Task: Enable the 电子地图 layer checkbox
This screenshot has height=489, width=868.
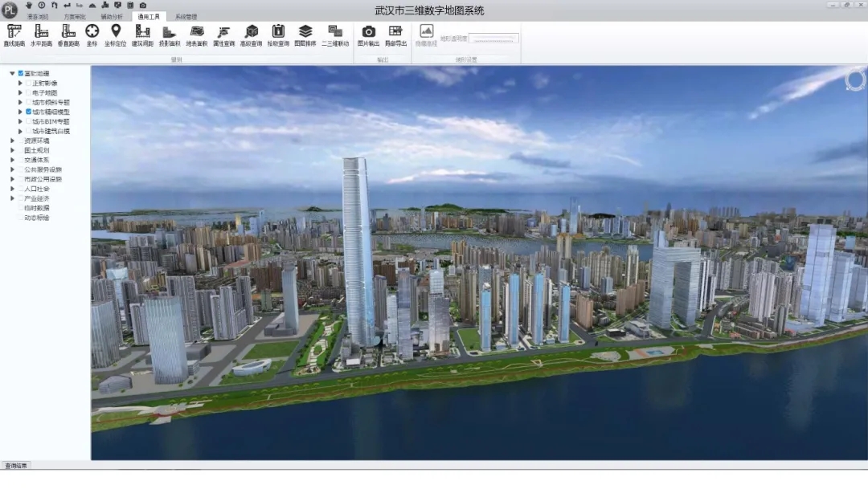Action: (29, 92)
